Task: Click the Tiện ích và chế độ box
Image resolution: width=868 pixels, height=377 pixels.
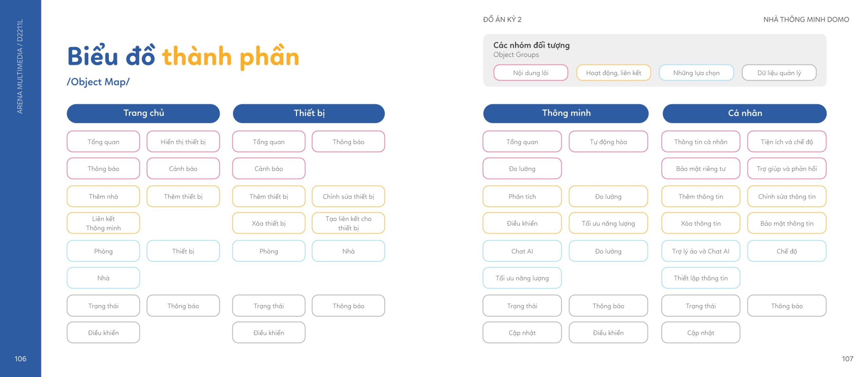Action: tap(787, 142)
